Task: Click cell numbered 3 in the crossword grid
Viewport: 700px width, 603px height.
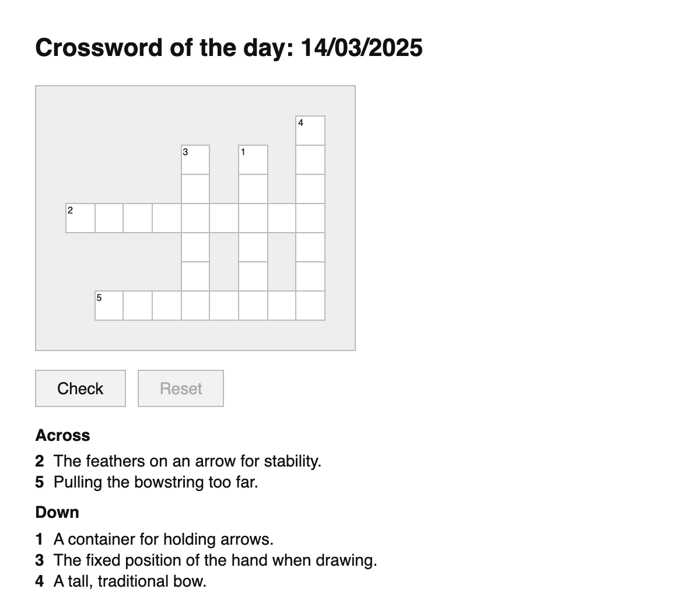Action: point(195,159)
